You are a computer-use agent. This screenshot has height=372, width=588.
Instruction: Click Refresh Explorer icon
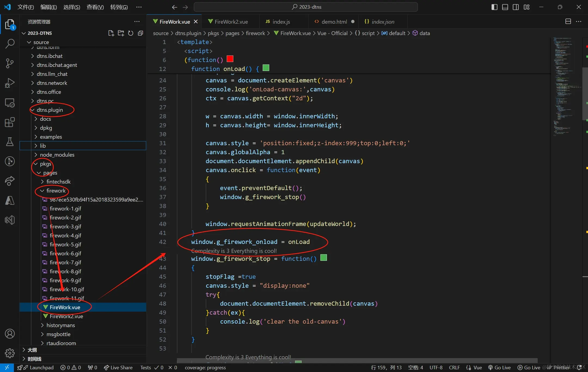click(x=131, y=33)
